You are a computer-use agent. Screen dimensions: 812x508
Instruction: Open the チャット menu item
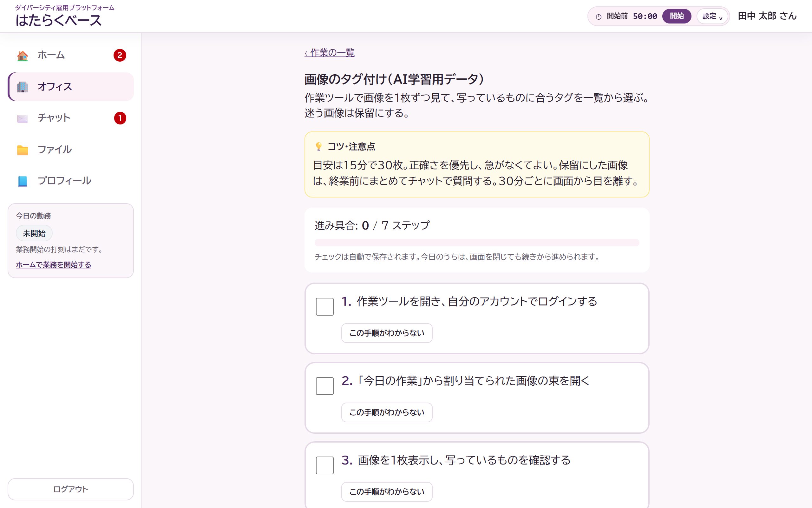(71, 118)
